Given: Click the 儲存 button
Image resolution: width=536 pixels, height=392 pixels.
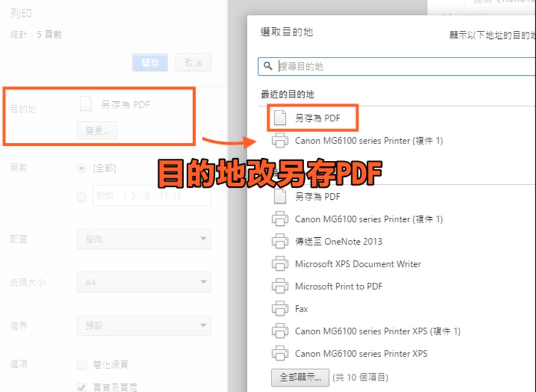Looking at the screenshot, I should (150, 62).
